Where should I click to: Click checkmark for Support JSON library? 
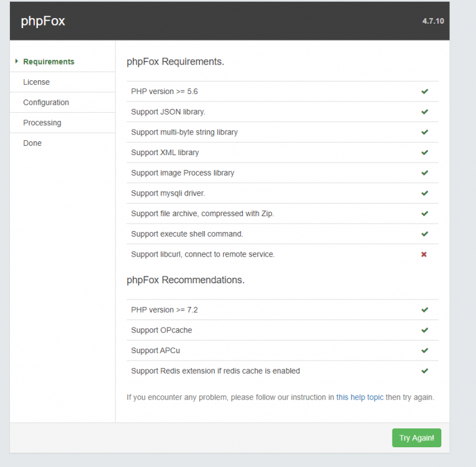click(425, 111)
